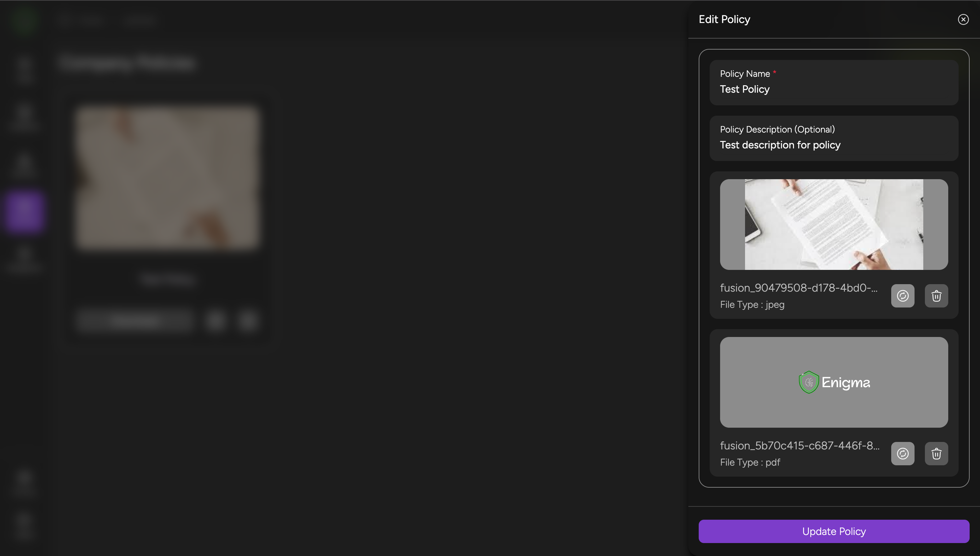The width and height of the screenshot is (980, 556).
Task: Click the Update Policy button
Action: click(834, 531)
